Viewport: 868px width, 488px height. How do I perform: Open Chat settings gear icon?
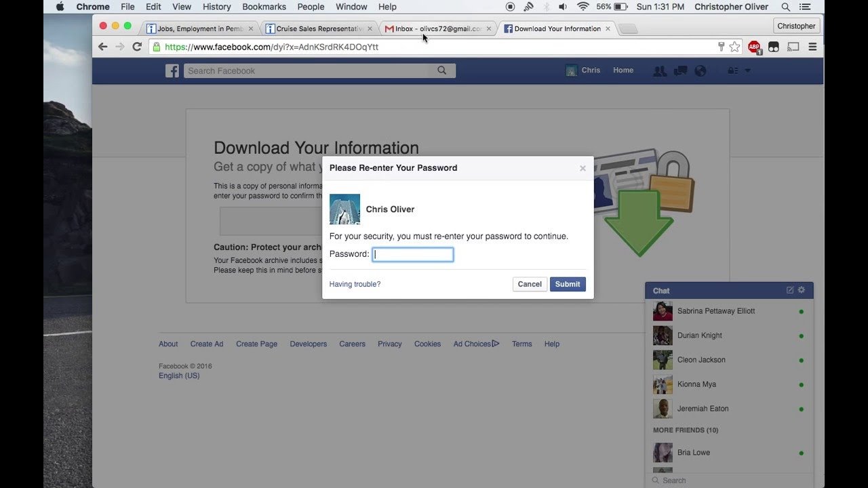[802, 290]
